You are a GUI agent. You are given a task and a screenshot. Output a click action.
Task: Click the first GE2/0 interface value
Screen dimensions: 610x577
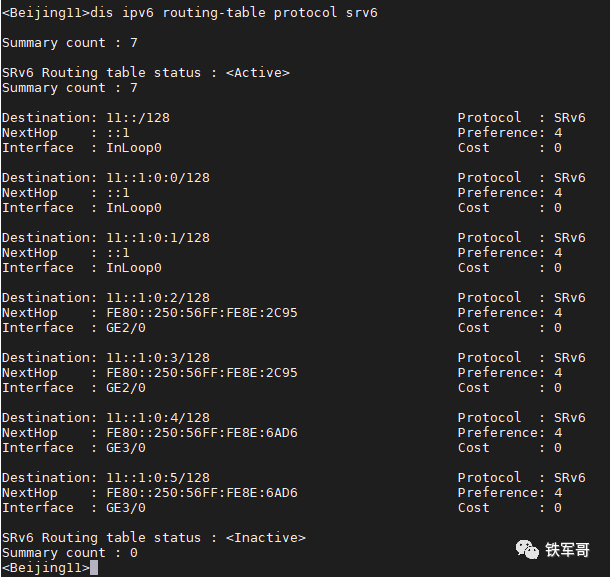(x=126, y=328)
